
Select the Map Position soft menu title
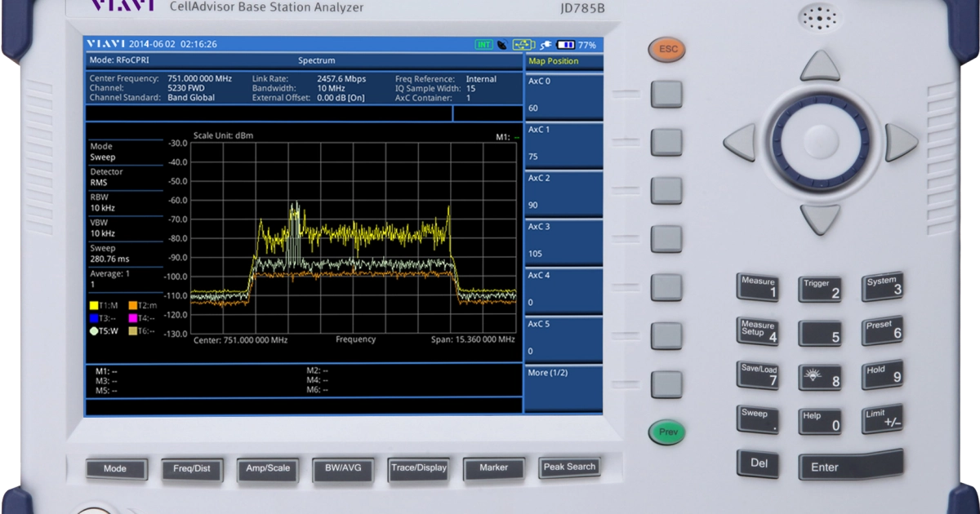554,61
